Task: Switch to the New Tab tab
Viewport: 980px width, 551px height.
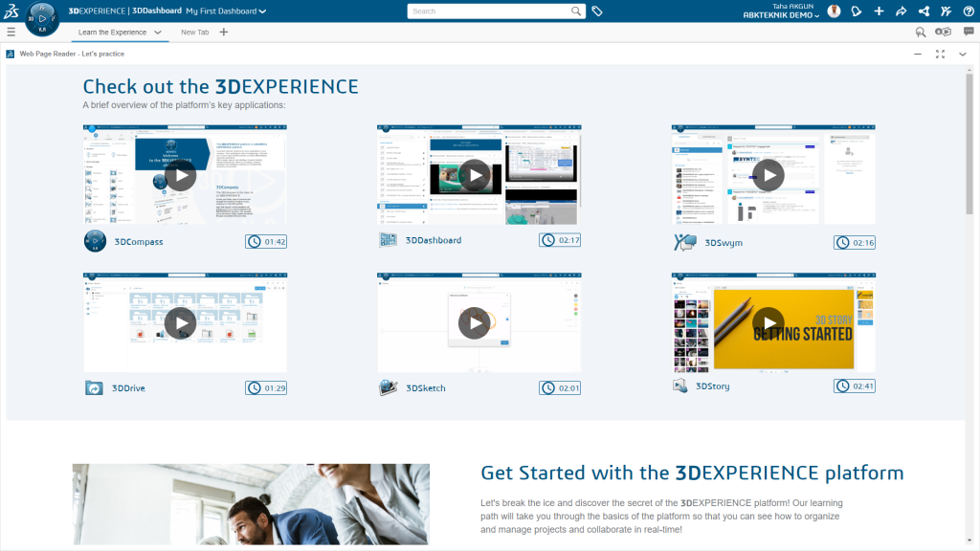Action: 194,32
